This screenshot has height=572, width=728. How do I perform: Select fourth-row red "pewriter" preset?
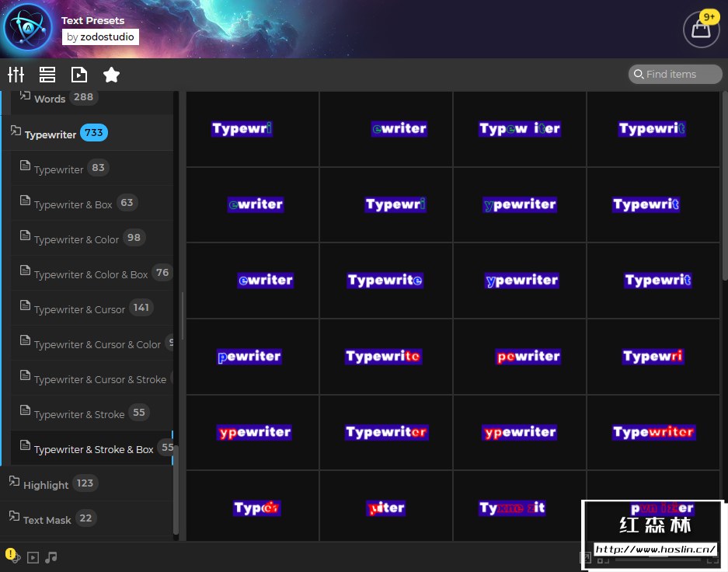pos(520,357)
